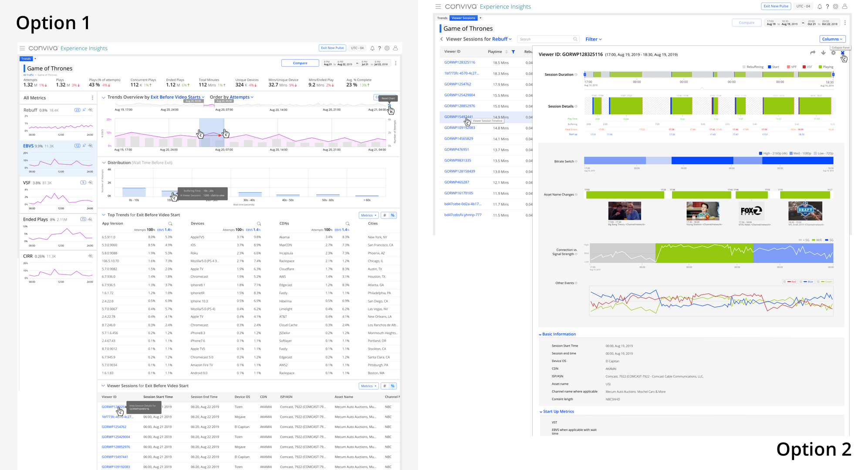The image size is (868, 470).
Task: Collapse the Trends Overview section
Action: [104, 97]
